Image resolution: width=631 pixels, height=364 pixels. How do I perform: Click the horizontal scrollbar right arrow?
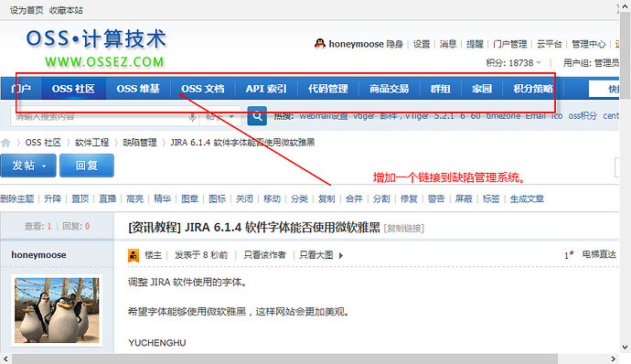613,359
